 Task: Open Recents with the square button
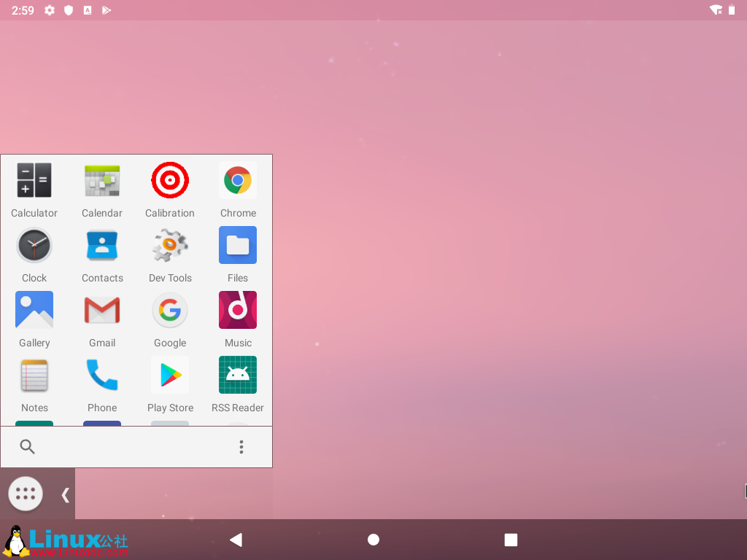[x=510, y=540]
